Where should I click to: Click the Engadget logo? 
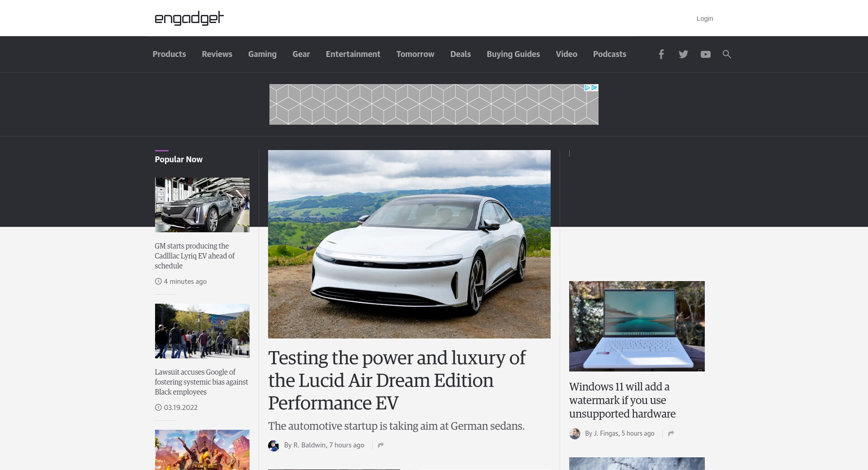189,18
